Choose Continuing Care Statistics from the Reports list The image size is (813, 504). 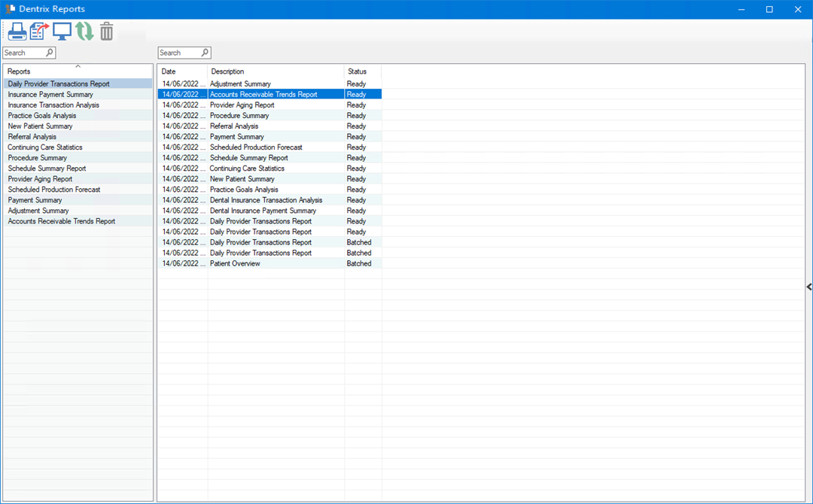pos(45,147)
